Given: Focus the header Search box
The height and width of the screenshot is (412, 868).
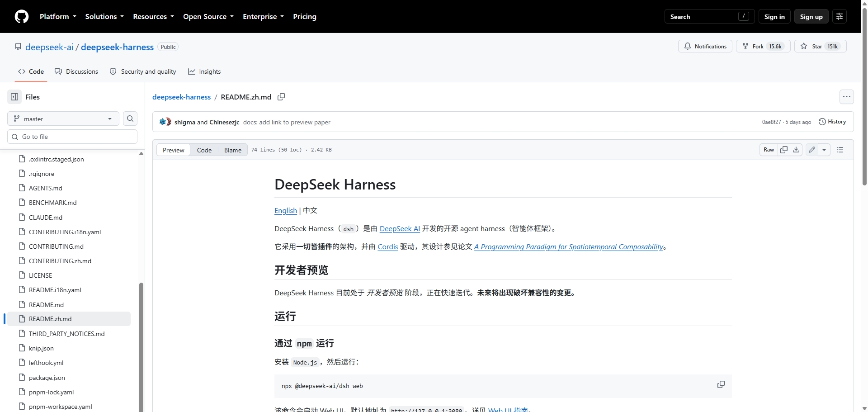Looking at the screenshot, I should point(710,17).
